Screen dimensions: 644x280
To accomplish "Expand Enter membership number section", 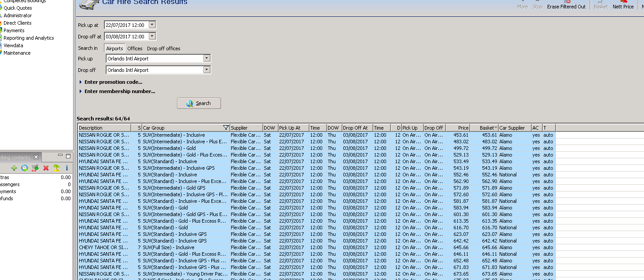I will click(x=119, y=92).
